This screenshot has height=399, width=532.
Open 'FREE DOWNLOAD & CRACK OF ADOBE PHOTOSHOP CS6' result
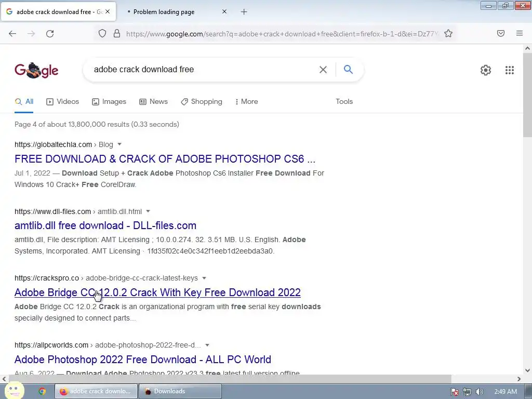coord(165,159)
